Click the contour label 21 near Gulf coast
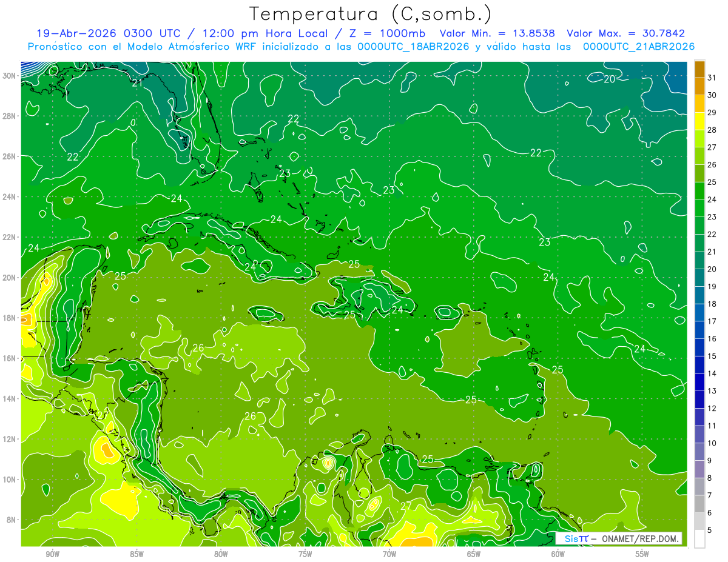This screenshot has width=728, height=562. point(137,83)
